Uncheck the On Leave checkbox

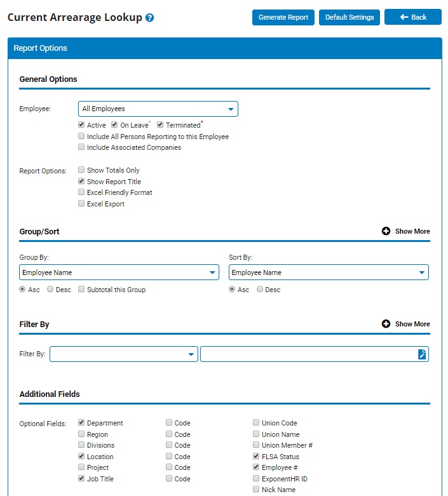tap(114, 124)
